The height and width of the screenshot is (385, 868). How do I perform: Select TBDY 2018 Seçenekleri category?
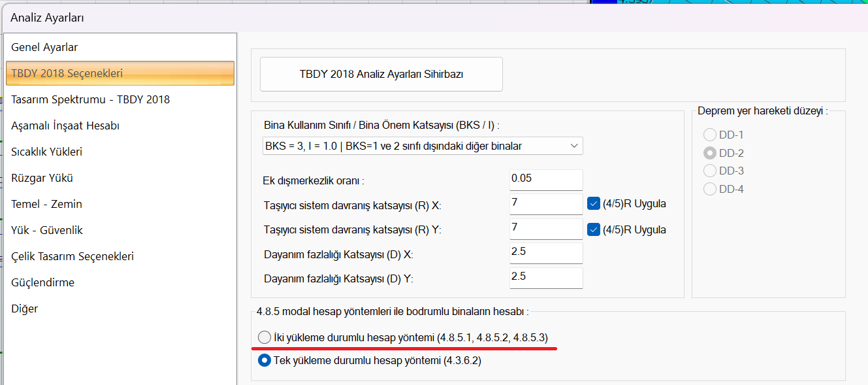tap(67, 73)
